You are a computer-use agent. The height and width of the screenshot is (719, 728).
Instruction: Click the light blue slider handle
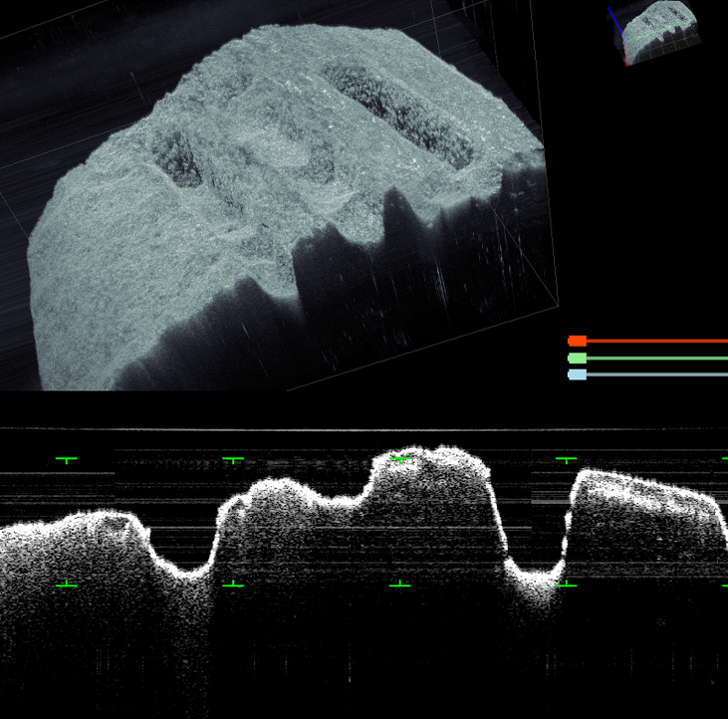click(x=577, y=374)
